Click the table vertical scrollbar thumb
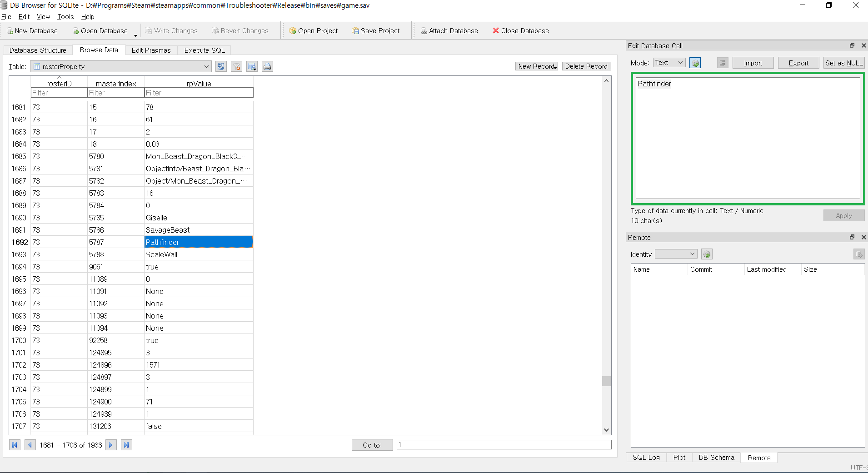Viewport: 868px width, 473px height. [x=606, y=381]
